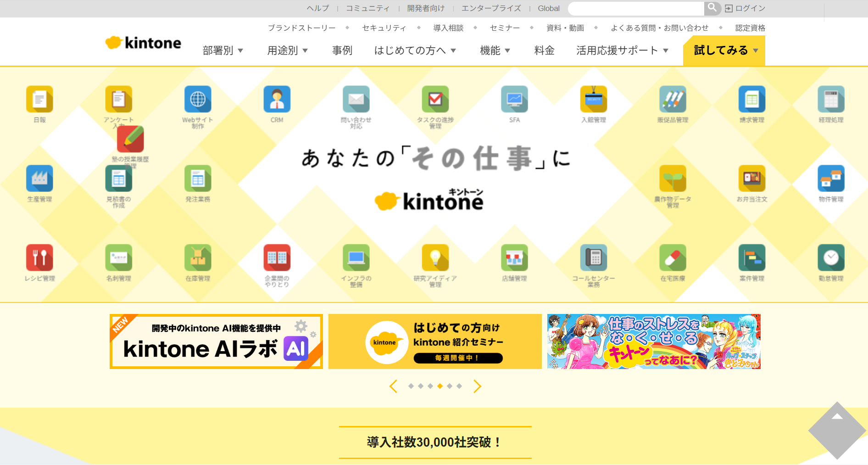This screenshot has width=868, height=465.
Task: Select the fourth carousel dot
Action: coord(440,386)
